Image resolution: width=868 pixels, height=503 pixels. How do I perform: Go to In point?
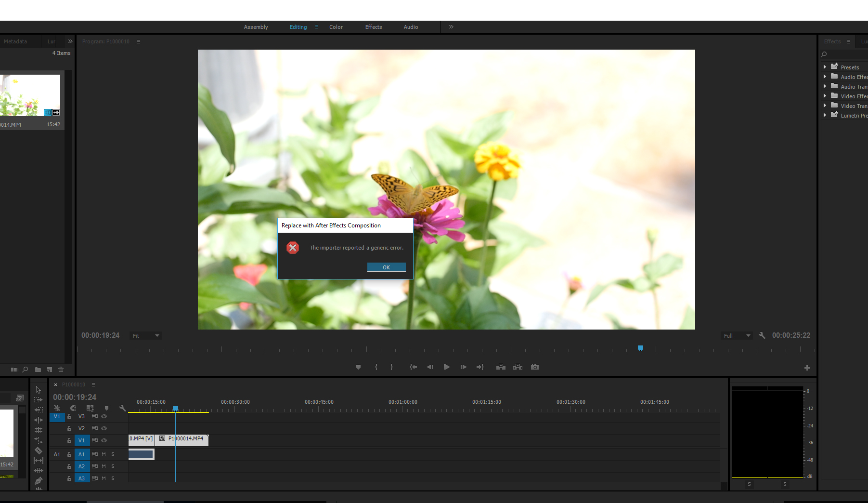tap(413, 367)
